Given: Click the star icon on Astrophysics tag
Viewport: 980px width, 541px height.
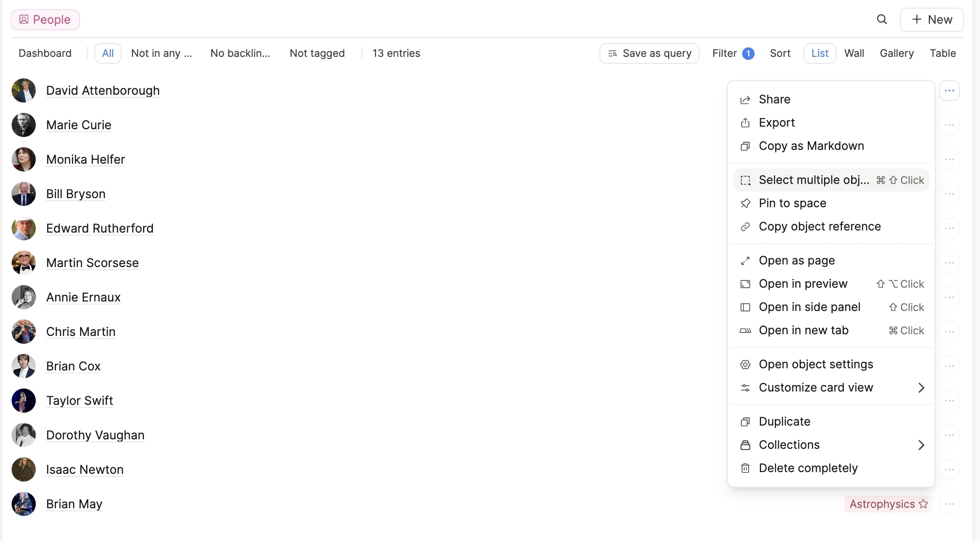Looking at the screenshot, I should coord(923,504).
